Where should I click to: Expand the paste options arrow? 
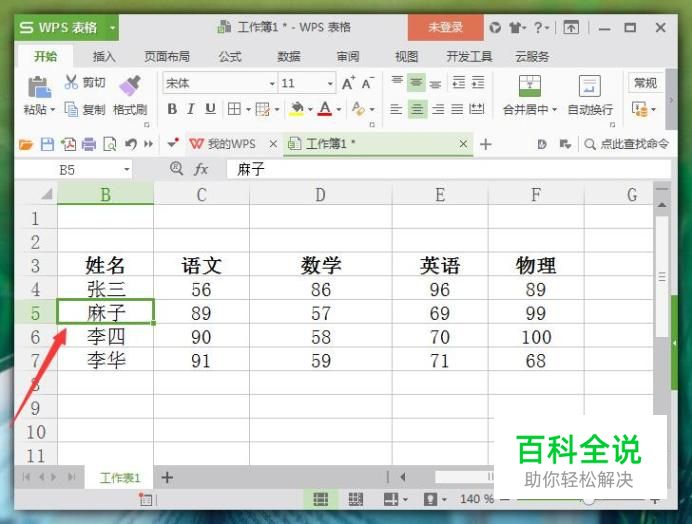tap(53, 109)
